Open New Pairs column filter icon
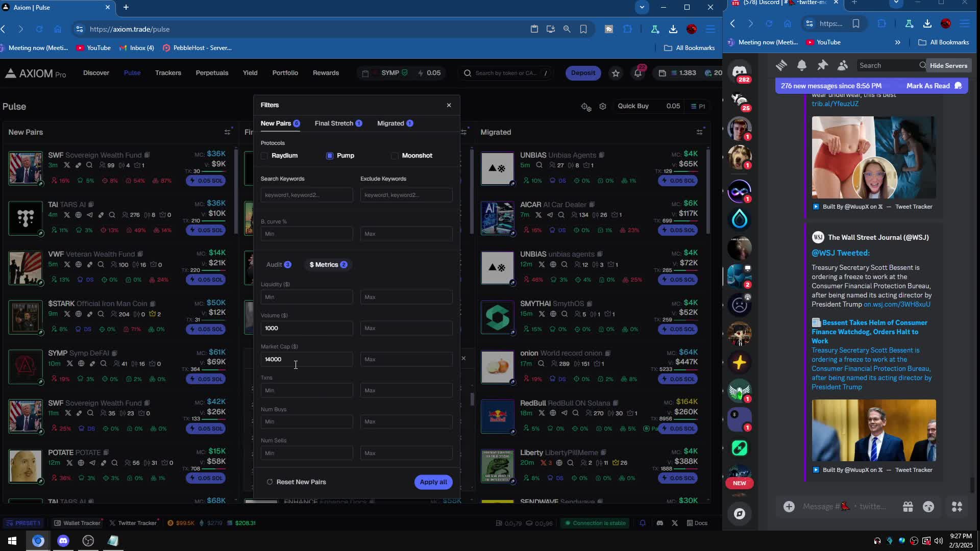980x551 pixels. tap(227, 132)
